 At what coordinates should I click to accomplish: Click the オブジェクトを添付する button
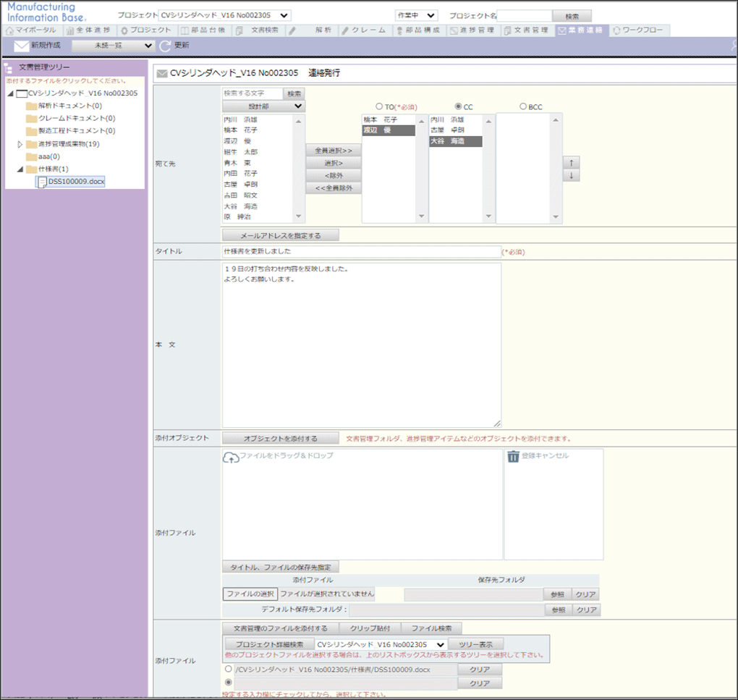[x=280, y=438]
